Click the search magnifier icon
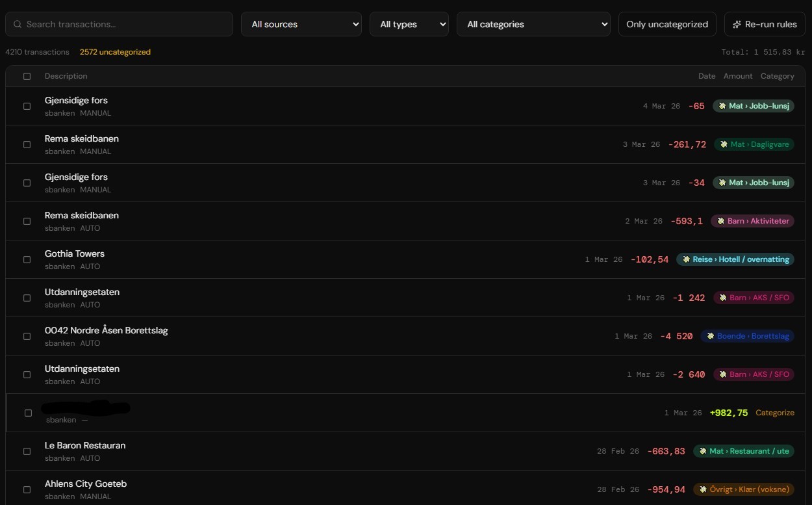 pyautogui.click(x=18, y=24)
